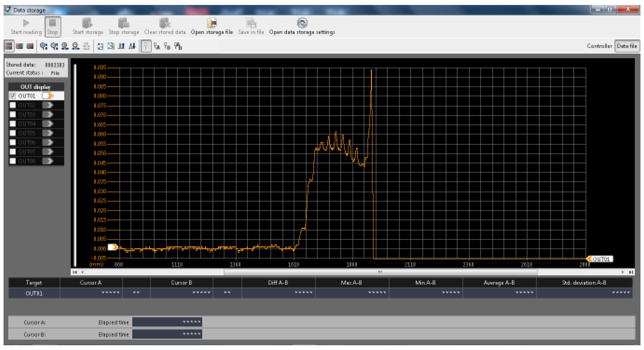
Task: Click the horizontal graph scrollbar thumb
Action: coord(380,272)
